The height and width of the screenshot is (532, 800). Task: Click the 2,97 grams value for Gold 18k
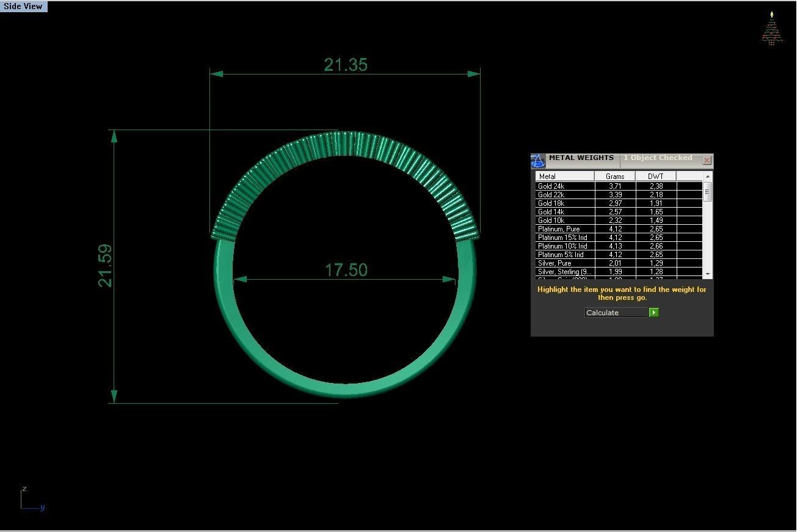pos(615,203)
